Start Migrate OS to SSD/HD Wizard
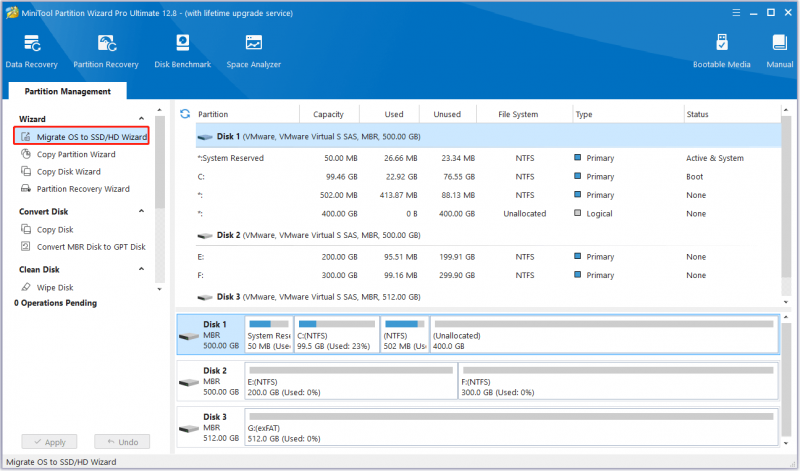The height and width of the screenshot is (471, 800). point(82,137)
